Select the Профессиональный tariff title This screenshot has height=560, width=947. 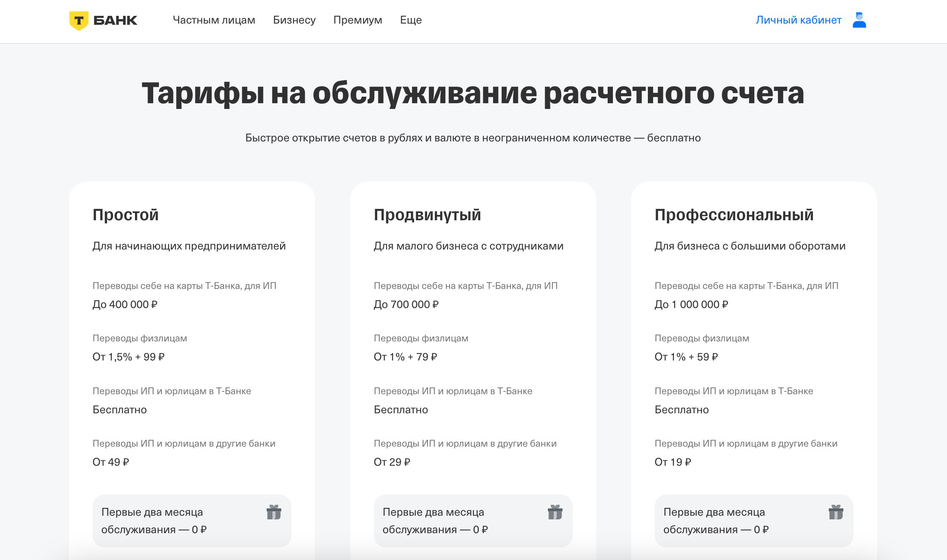734,215
